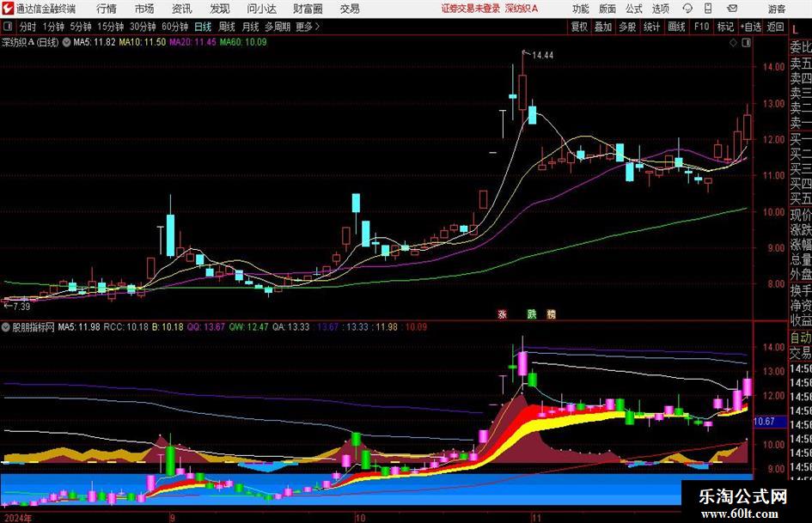Open the 发现 menu
The height and width of the screenshot is (523, 812).
(220, 9)
